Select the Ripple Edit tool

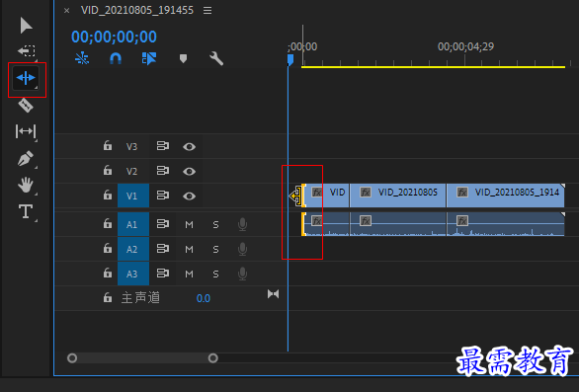[x=26, y=78]
